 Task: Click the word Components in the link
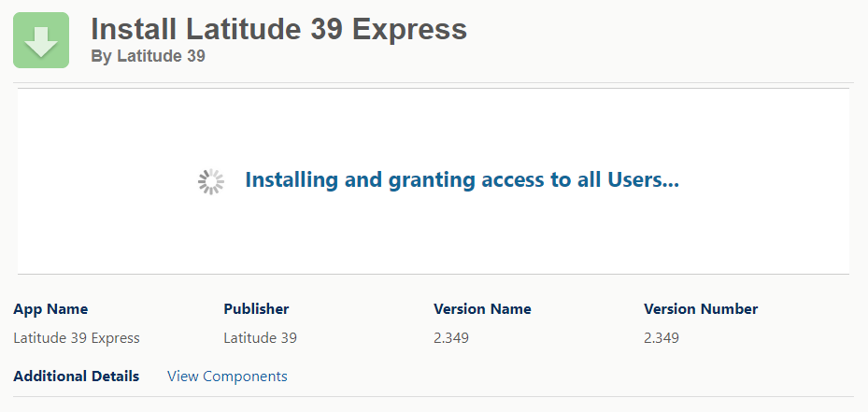[245, 376]
